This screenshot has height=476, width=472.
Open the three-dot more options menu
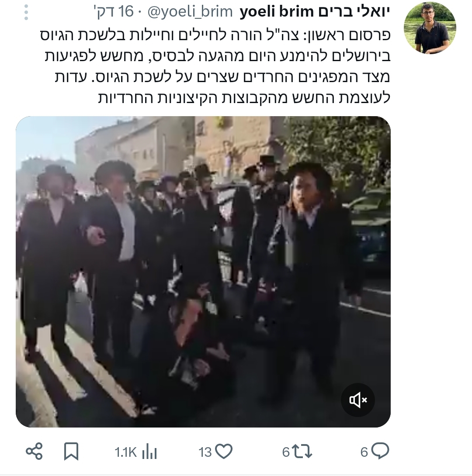point(26,13)
